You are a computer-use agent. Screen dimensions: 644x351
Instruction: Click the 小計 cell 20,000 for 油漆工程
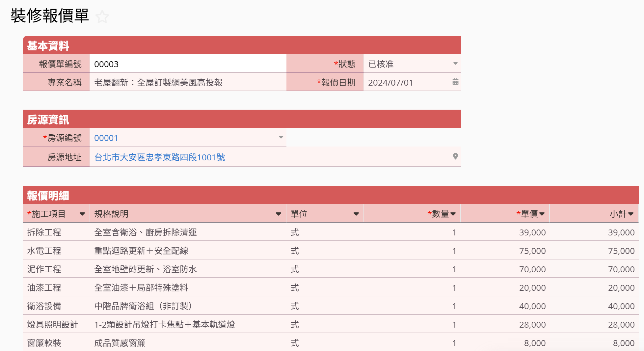tap(594, 287)
